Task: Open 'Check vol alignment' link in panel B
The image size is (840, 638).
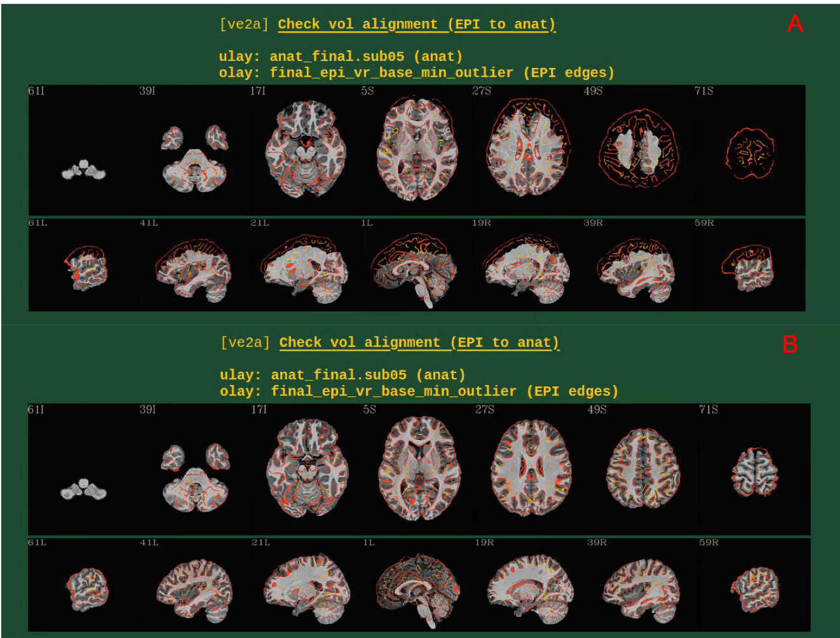Action: click(x=419, y=343)
